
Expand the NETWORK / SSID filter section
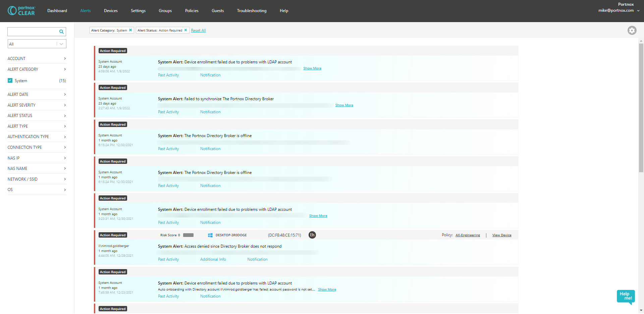pyautogui.click(x=37, y=179)
